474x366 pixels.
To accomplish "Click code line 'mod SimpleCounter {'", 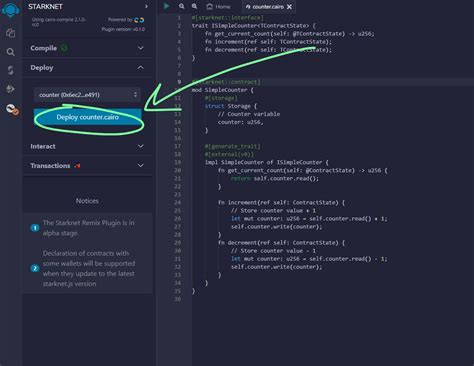I will [x=222, y=90].
